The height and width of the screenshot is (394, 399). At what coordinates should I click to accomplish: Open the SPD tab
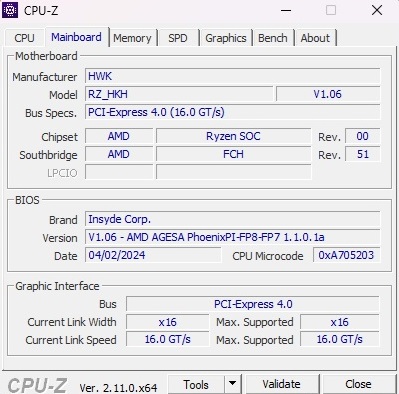click(178, 38)
